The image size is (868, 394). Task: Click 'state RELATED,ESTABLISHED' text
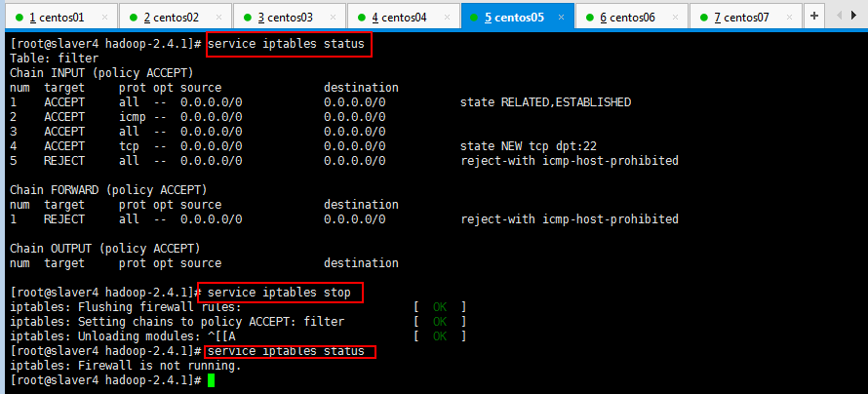(x=546, y=102)
